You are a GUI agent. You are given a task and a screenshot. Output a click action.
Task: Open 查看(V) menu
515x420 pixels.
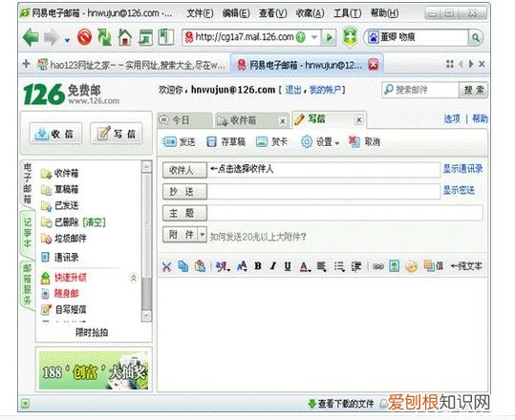273,13
